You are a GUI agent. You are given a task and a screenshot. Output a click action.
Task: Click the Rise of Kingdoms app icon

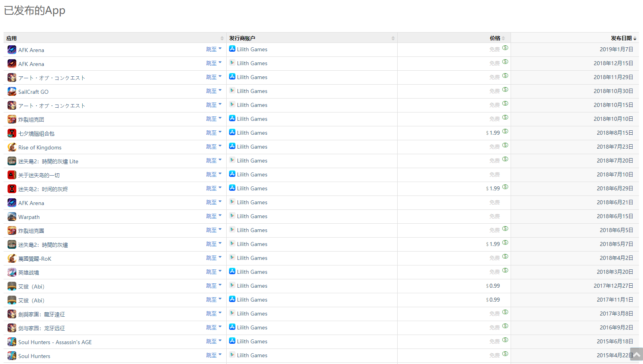coord(12,147)
